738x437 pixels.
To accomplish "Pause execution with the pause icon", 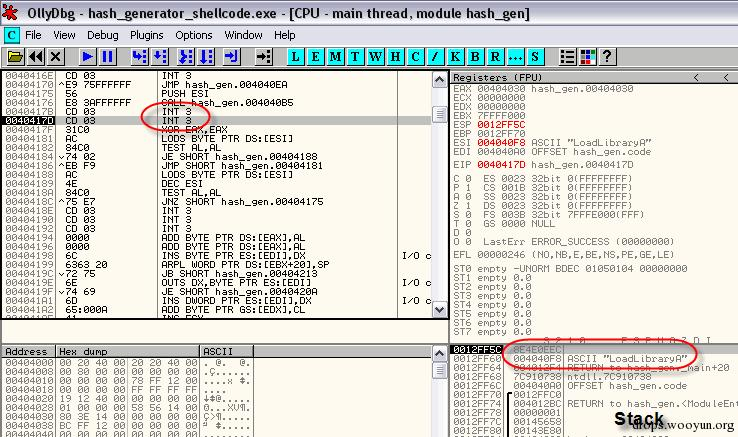I will pos(107,57).
